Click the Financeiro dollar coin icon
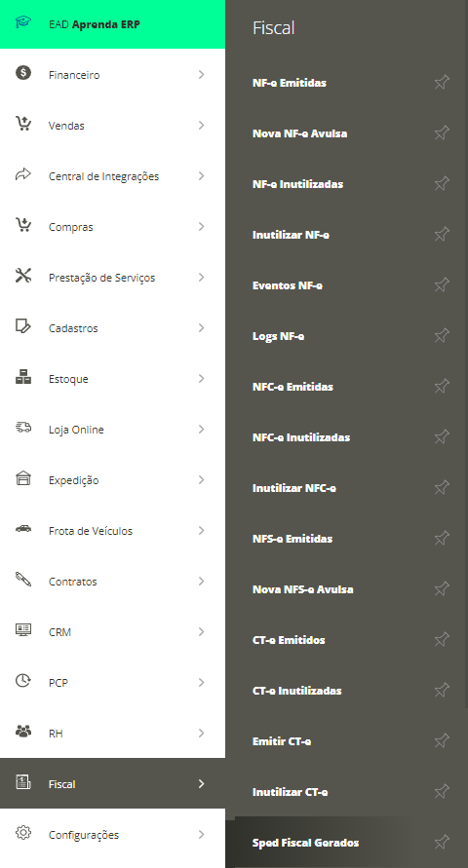The height and width of the screenshot is (868, 468). tap(23, 72)
